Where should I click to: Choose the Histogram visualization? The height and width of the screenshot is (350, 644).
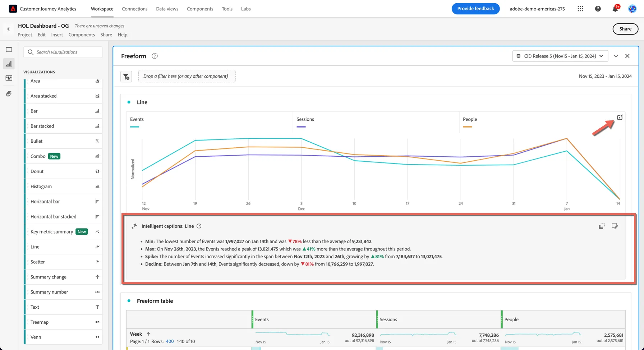[x=64, y=186]
